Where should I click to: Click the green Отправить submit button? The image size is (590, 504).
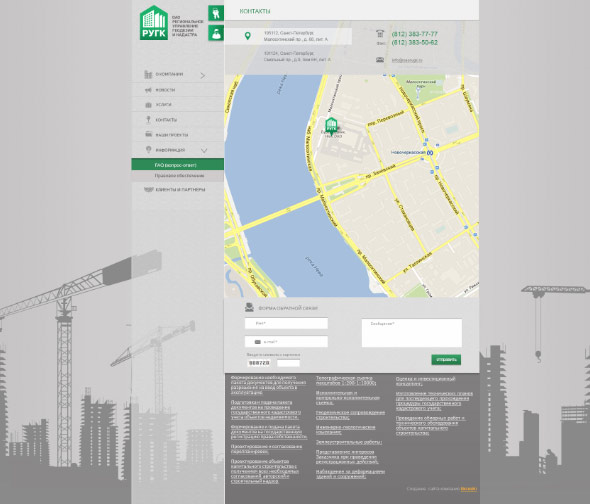point(446,360)
